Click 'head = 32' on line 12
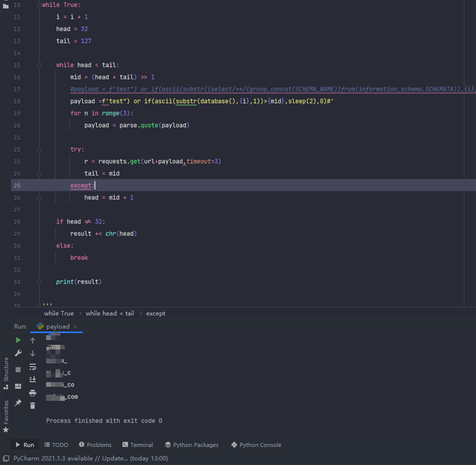This screenshot has width=476, height=465. [x=72, y=29]
